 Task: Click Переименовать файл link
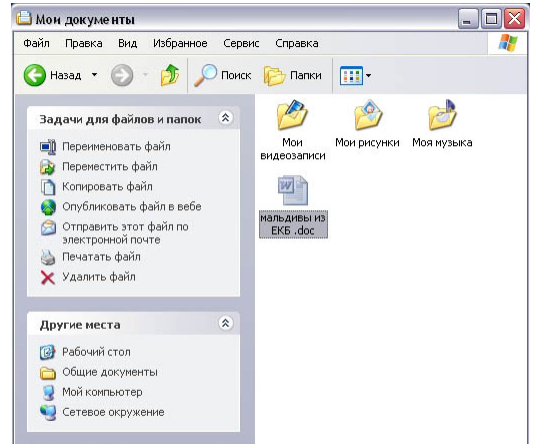116,146
